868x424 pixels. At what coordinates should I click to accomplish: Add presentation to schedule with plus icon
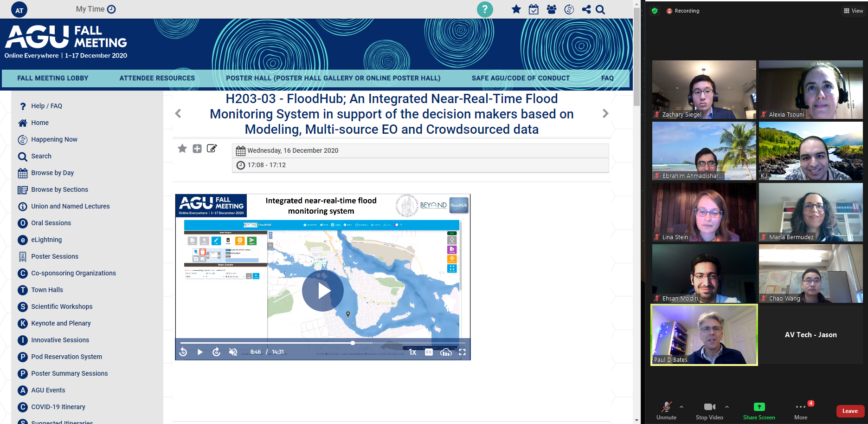point(197,149)
